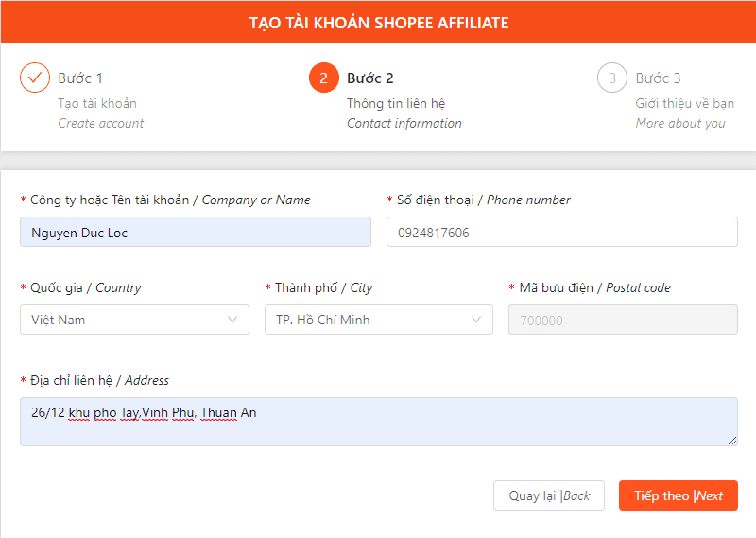Click the Bước 1 step label
The image size is (756, 538).
click(80, 78)
